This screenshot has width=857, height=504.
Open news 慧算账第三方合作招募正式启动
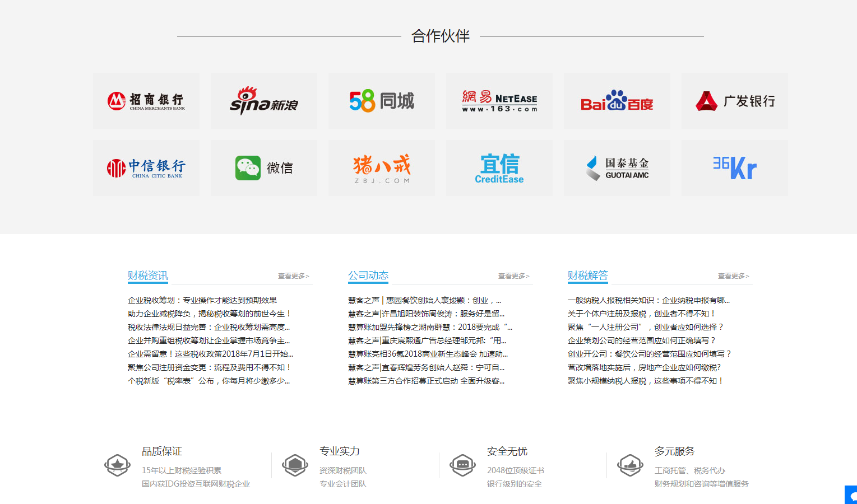[427, 381]
